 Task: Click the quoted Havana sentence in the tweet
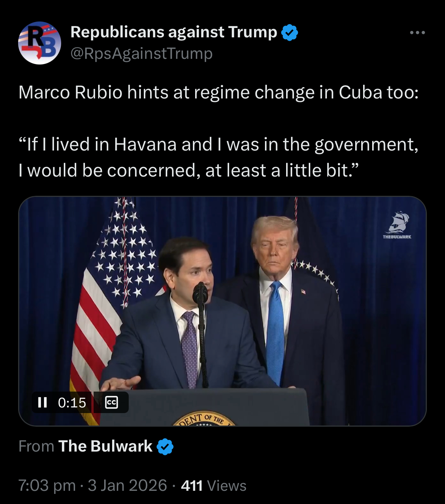click(218, 157)
